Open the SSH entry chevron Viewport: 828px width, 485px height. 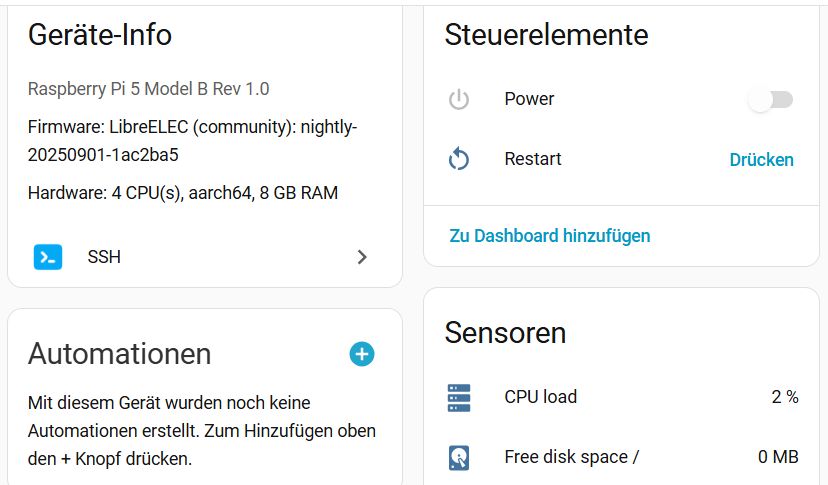[362, 257]
